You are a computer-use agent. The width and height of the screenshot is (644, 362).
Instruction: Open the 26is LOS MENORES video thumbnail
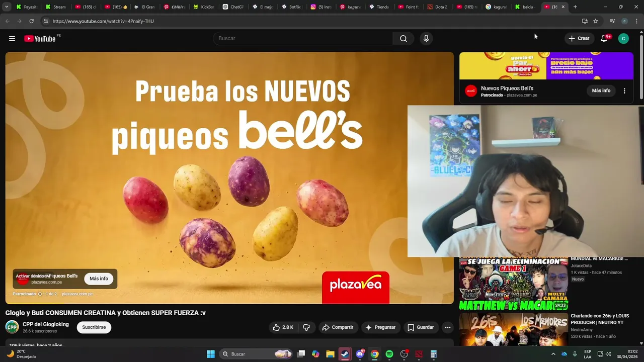coord(514,329)
